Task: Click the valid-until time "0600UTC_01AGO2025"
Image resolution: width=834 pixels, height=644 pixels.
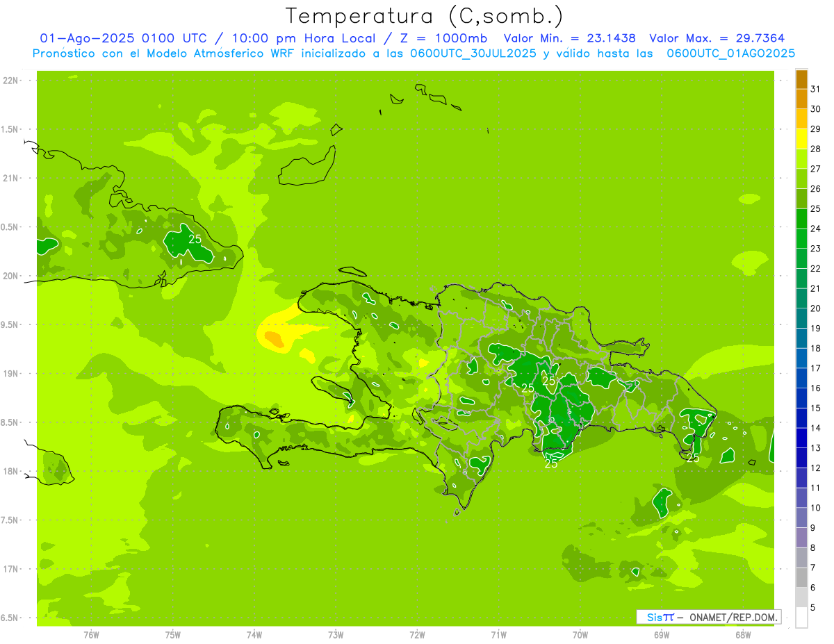Action: pos(731,53)
